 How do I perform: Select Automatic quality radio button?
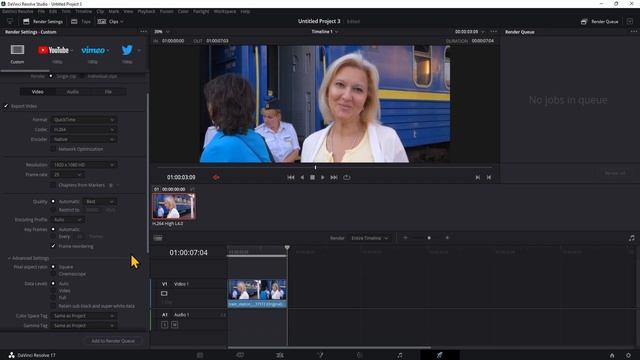coord(53,201)
